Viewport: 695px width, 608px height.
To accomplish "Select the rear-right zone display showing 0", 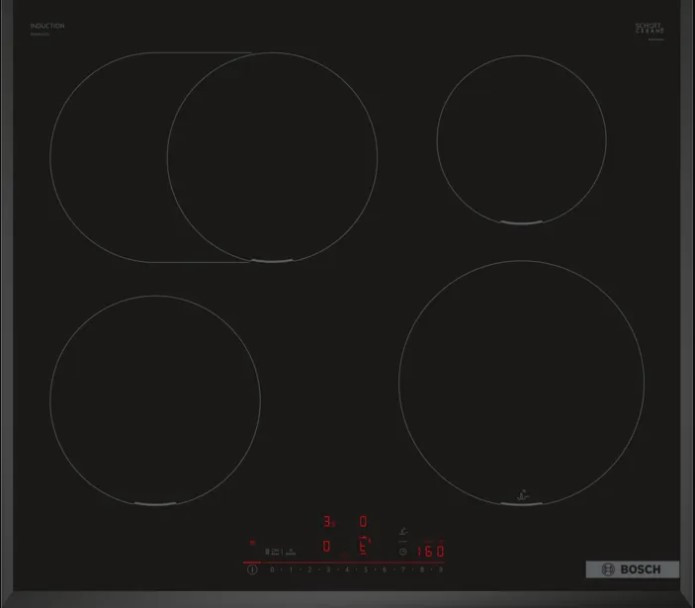I will click(x=363, y=521).
